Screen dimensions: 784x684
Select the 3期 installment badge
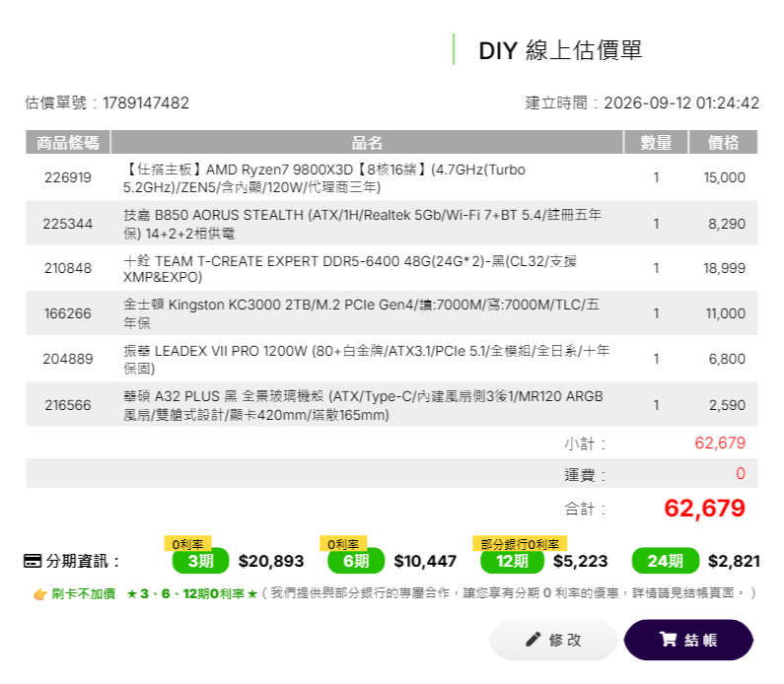tap(200, 561)
